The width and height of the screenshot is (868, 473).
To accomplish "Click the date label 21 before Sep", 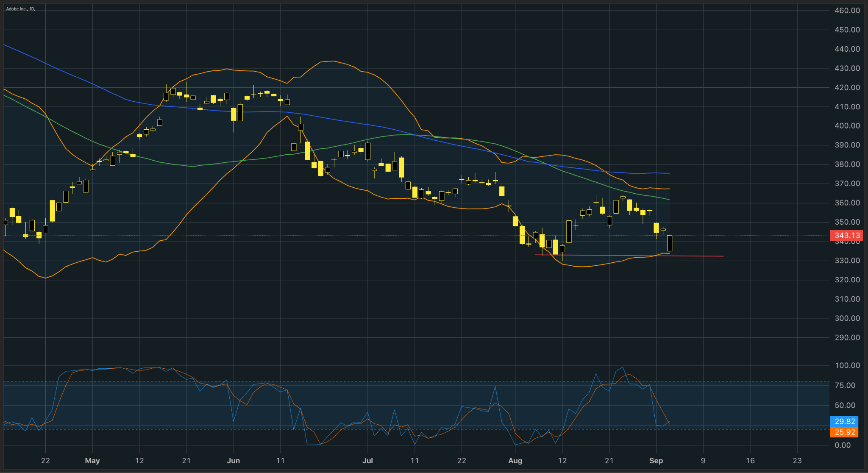I will click(x=609, y=461).
